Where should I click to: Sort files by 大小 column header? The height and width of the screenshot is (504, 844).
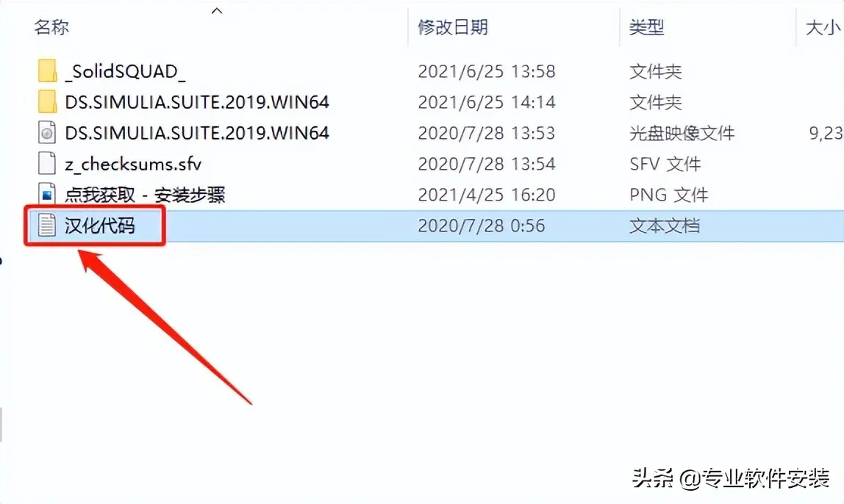(x=823, y=27)
